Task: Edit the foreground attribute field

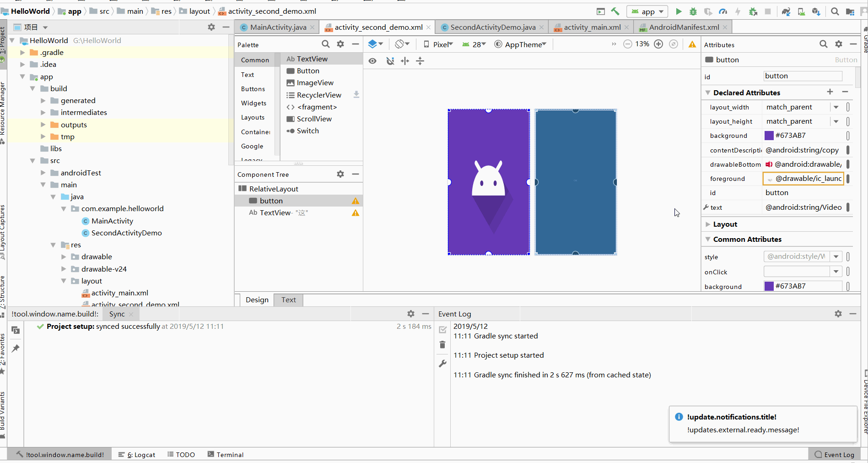Action: (803, 179)
